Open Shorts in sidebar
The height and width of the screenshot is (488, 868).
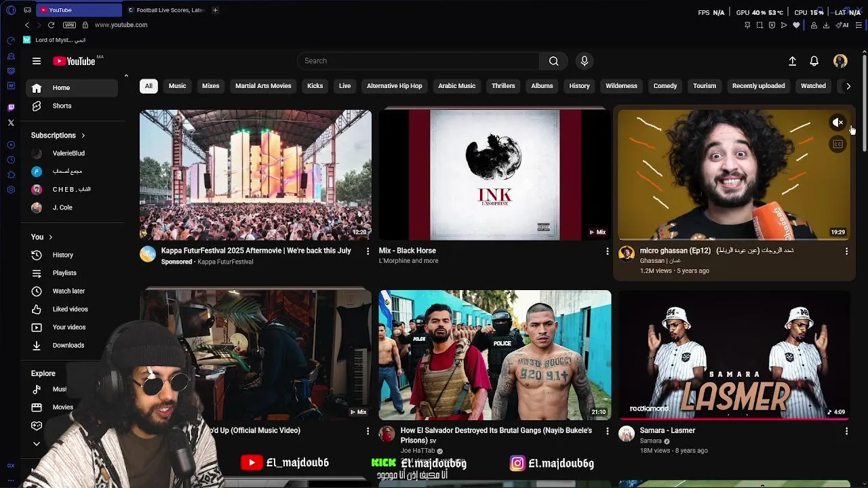[72, 106]
